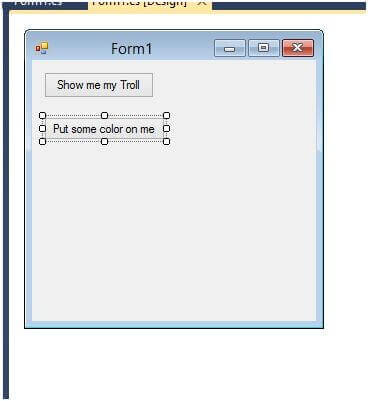Click the top-left selection handle of the selected button
The image size is (368, 401).
42,115
